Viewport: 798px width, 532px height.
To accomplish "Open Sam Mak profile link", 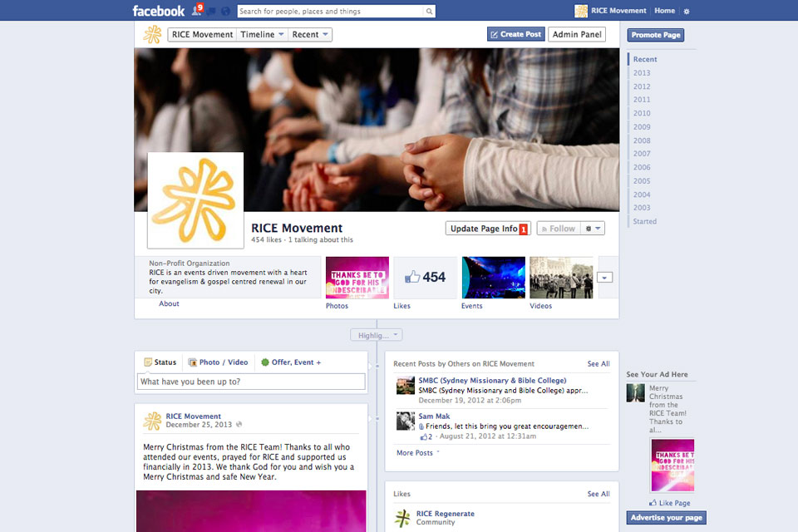I will coord(434,416).
